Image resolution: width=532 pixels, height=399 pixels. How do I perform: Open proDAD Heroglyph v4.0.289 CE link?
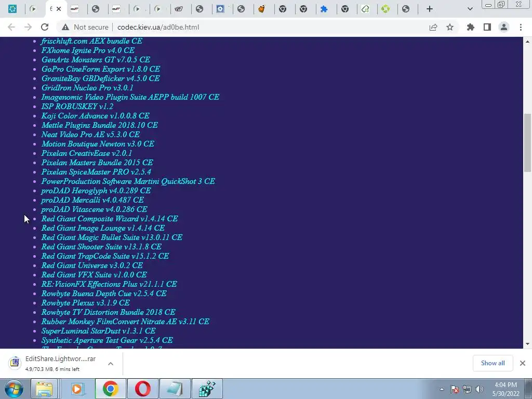(x=96, y=191)
